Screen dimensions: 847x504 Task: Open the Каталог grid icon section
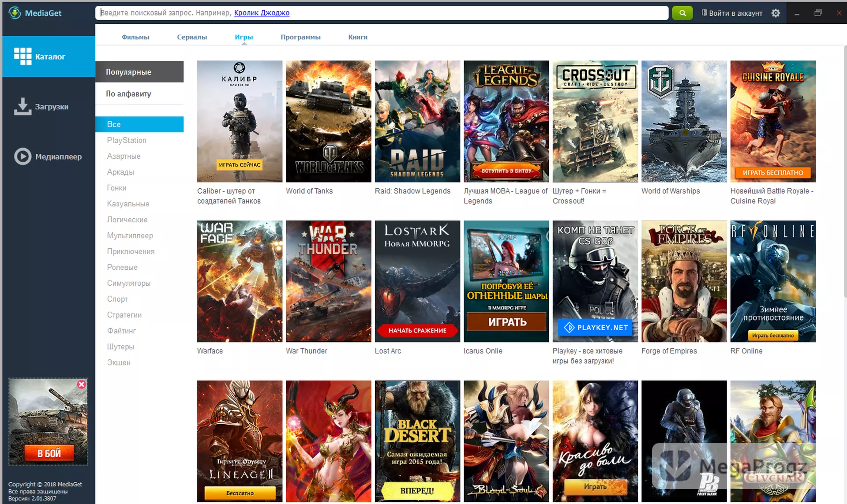(x=22, y=56)
